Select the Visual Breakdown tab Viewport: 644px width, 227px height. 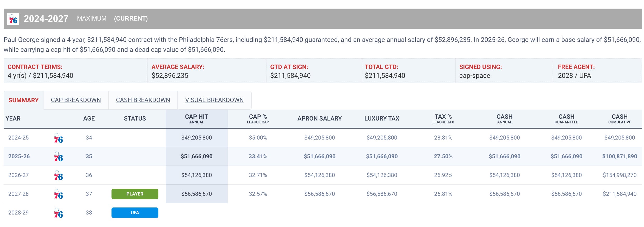point(214,100)
